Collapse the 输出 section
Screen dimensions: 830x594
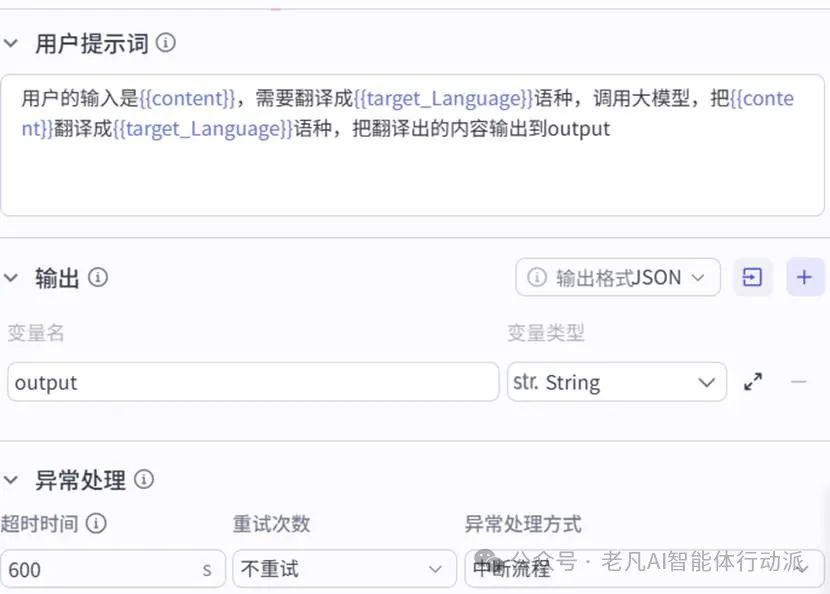(x=12, y=277)
